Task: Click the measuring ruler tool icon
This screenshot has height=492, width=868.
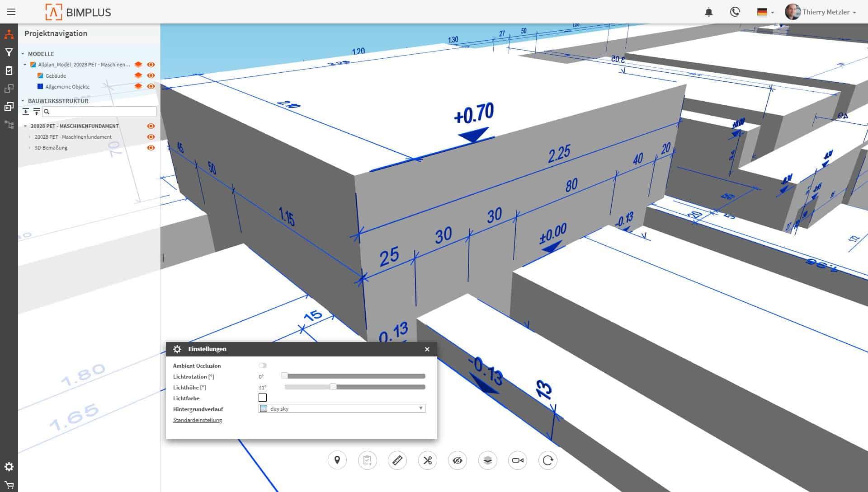Action: click(397, 460)
